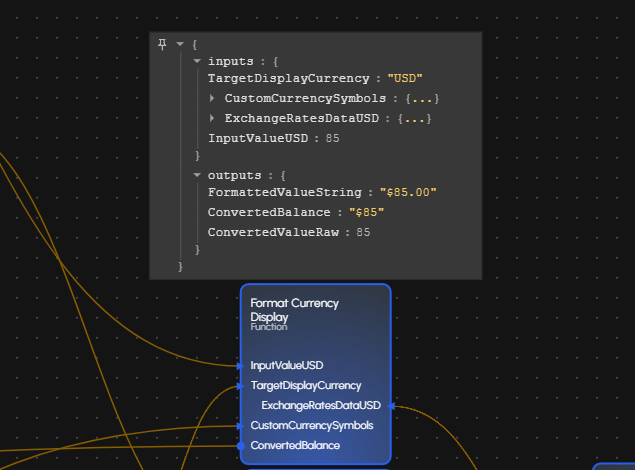Screen dimensions: 635x470
Task: Click the ConvertedValueRaw key
Action: (x=273, y=232)
